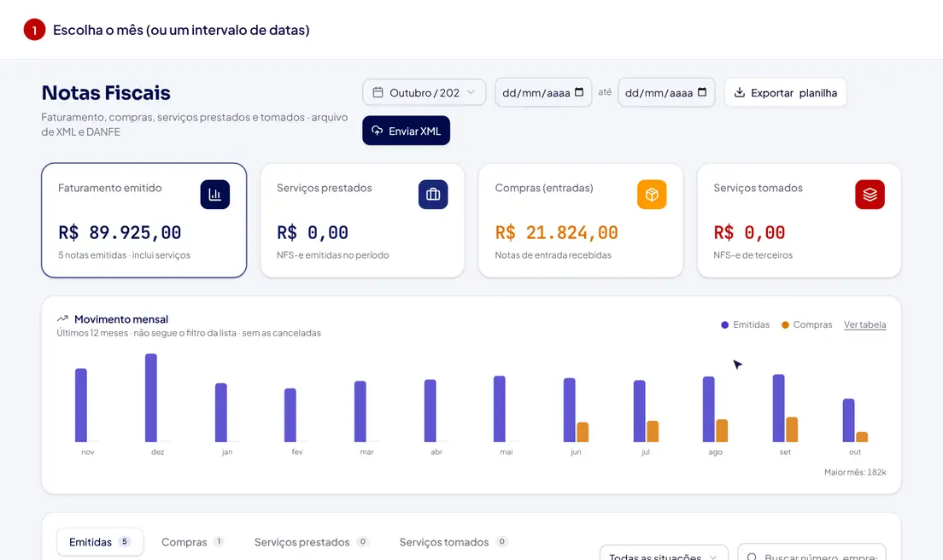
Task: Click the purple Emitidas bar for nov
Action: point(81,405)
